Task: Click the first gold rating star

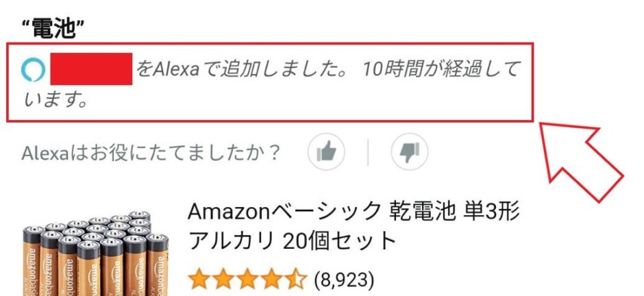Action: 199,279
